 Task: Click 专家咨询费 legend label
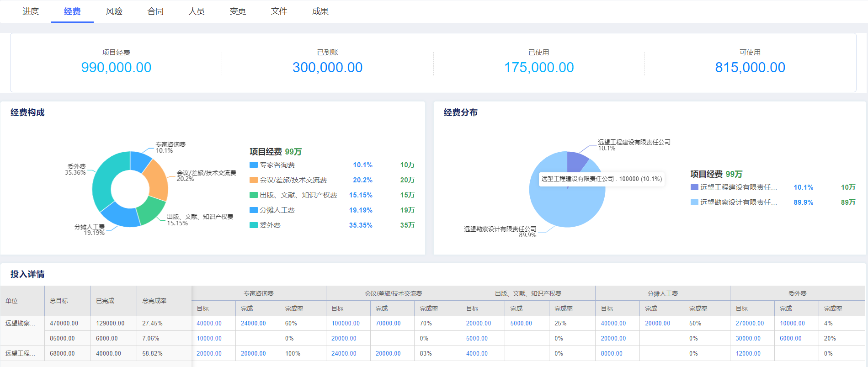pos(277,165)
